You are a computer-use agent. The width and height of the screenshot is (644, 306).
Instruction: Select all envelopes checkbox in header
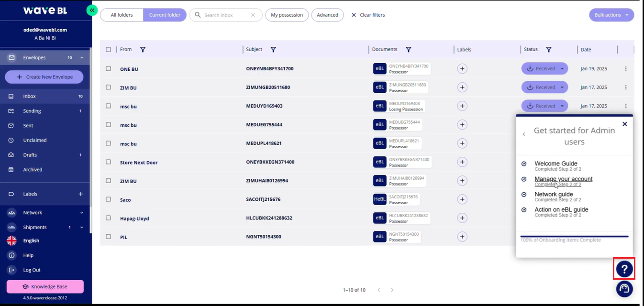(x=108, y=50)
